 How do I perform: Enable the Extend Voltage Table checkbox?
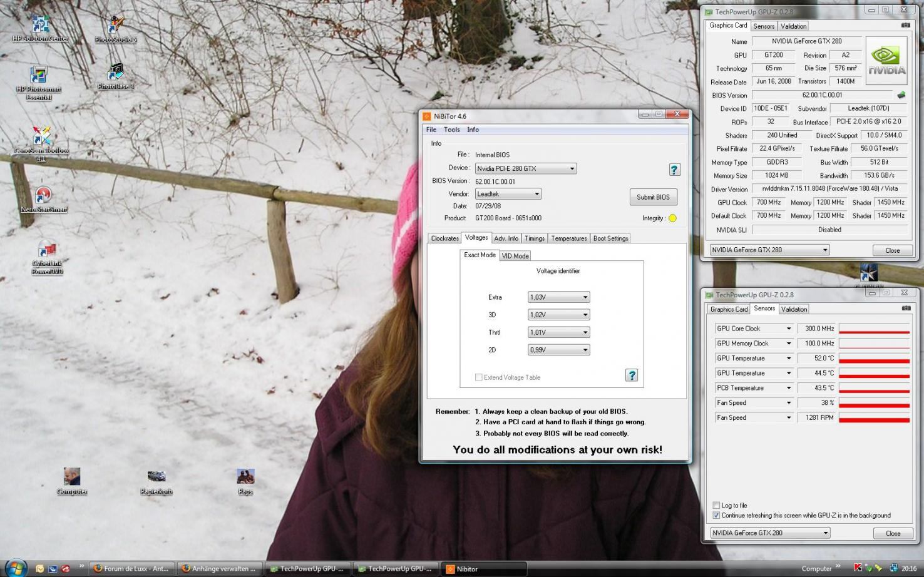pos(479,377)
